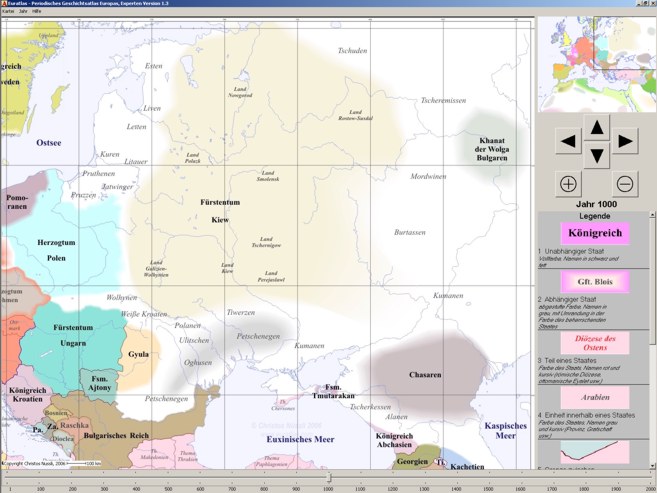Click the Georgien label
The width and height of the screenshot is (657, 493).
[412, 462]
